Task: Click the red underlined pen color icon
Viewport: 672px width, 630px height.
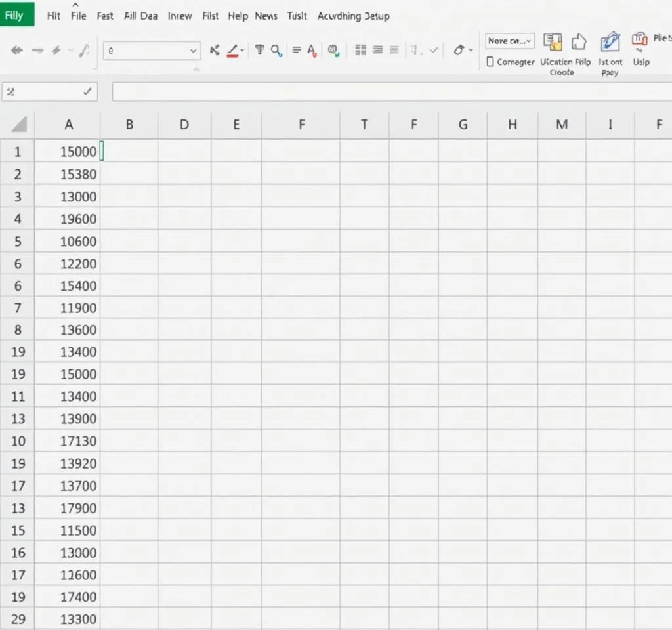Action: 232,50
